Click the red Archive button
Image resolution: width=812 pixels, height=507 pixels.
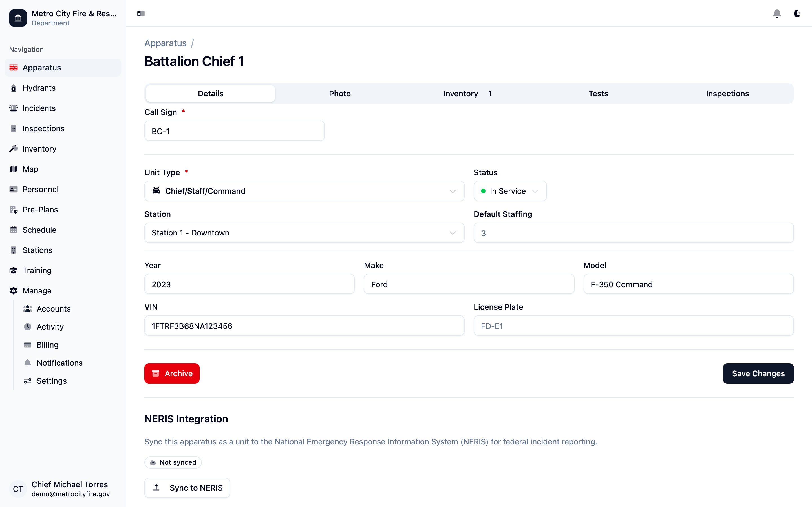pyautogui.click(x=172, y=373)
